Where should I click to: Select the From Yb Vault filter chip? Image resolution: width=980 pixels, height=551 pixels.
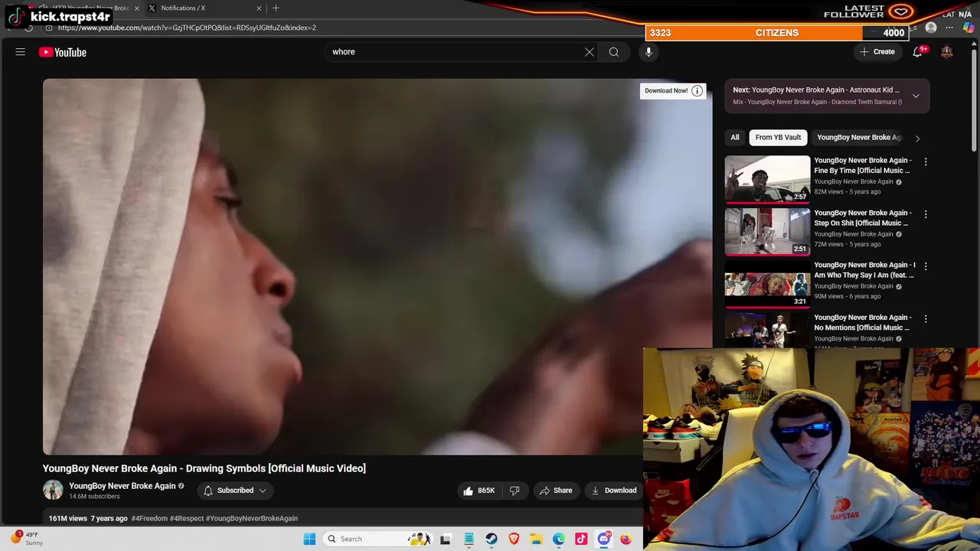tap(778, 138)
